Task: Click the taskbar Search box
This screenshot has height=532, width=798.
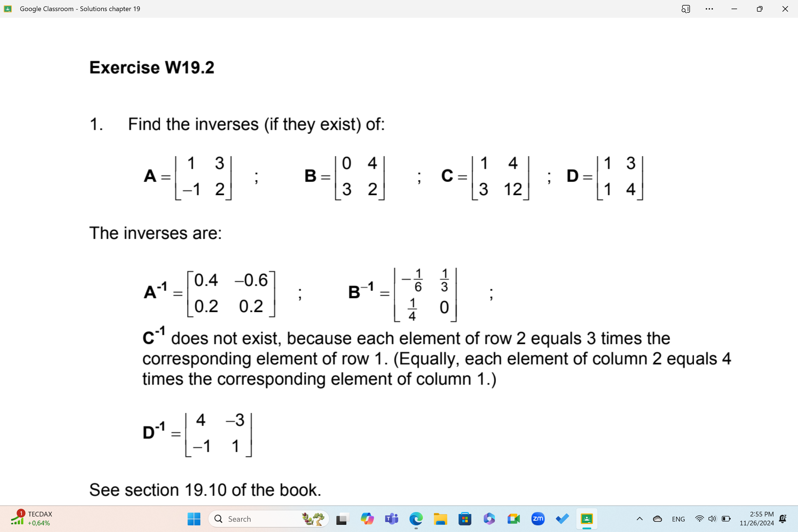Action: (x=268, y=519)
